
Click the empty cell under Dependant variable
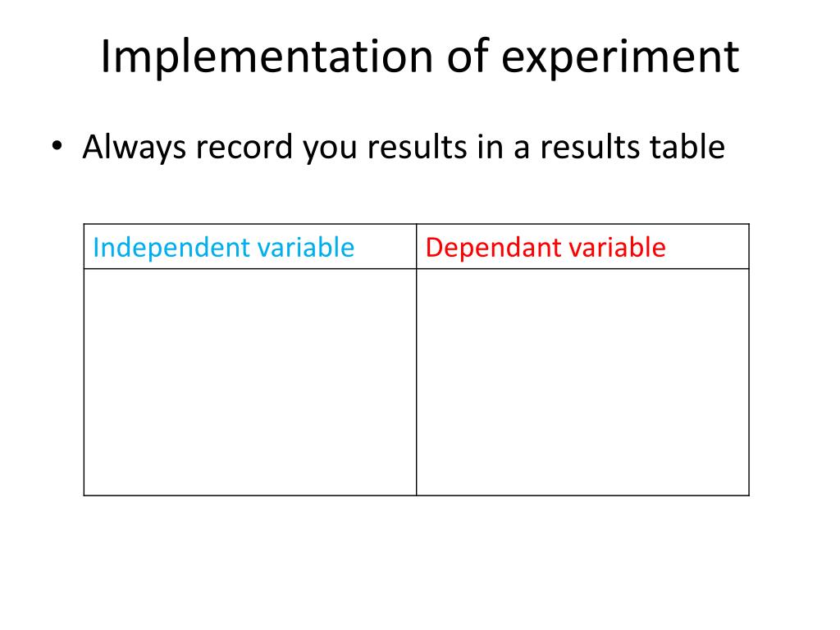[582, 381]
